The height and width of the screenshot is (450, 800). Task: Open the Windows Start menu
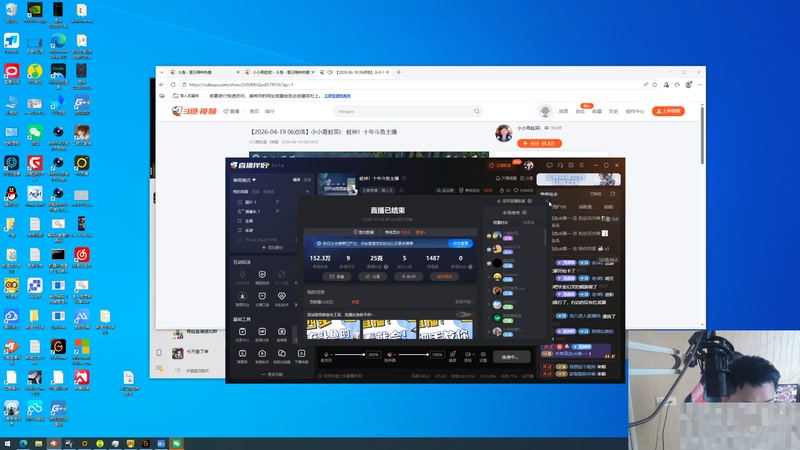click(7, 444)
